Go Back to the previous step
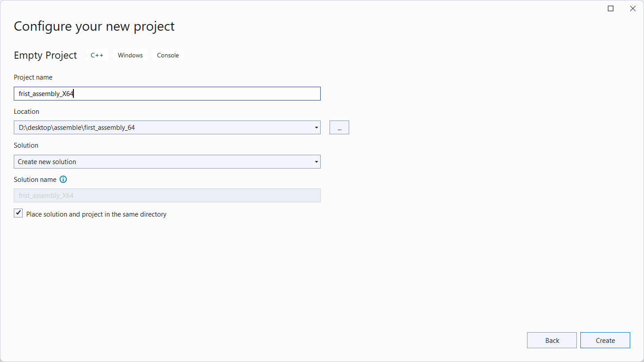The height and width of the screenshot is (362, 644). (x=551, y=340)
